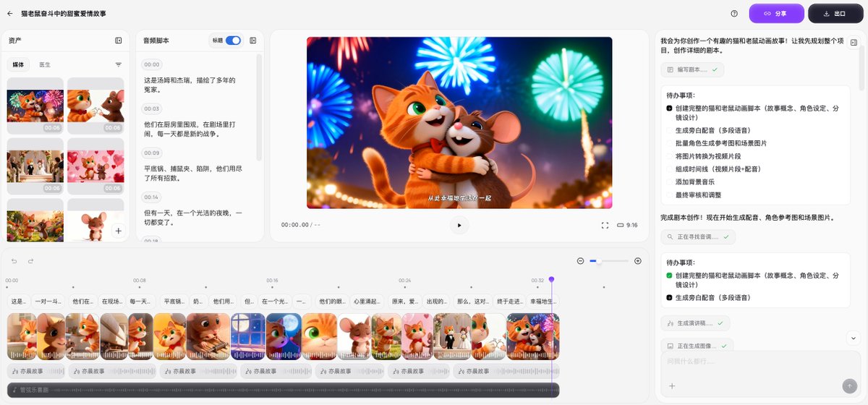Switch to the 医生 tab

tap(45, 64)
